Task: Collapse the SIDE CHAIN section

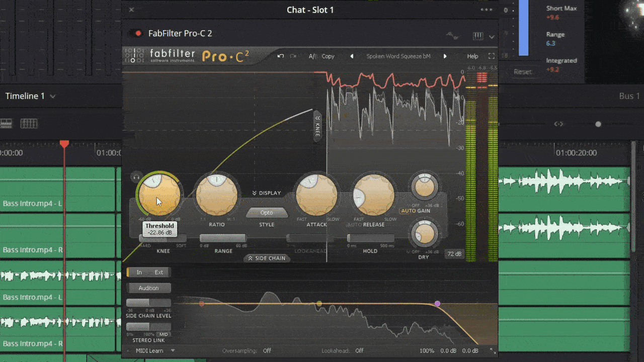Action: 267,258
